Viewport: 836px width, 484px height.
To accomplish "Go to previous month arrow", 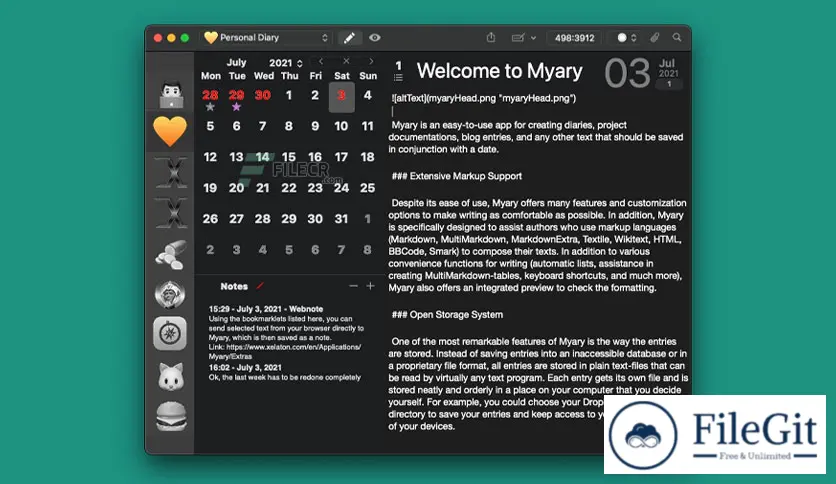I will tap(320, 61).
